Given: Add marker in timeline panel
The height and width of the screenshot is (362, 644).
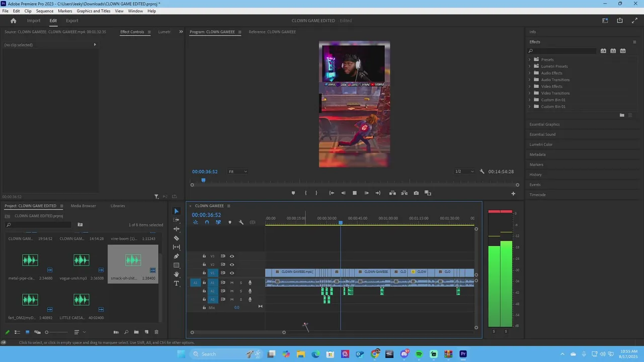Looking at the screenshot, I should pos(230,222).
